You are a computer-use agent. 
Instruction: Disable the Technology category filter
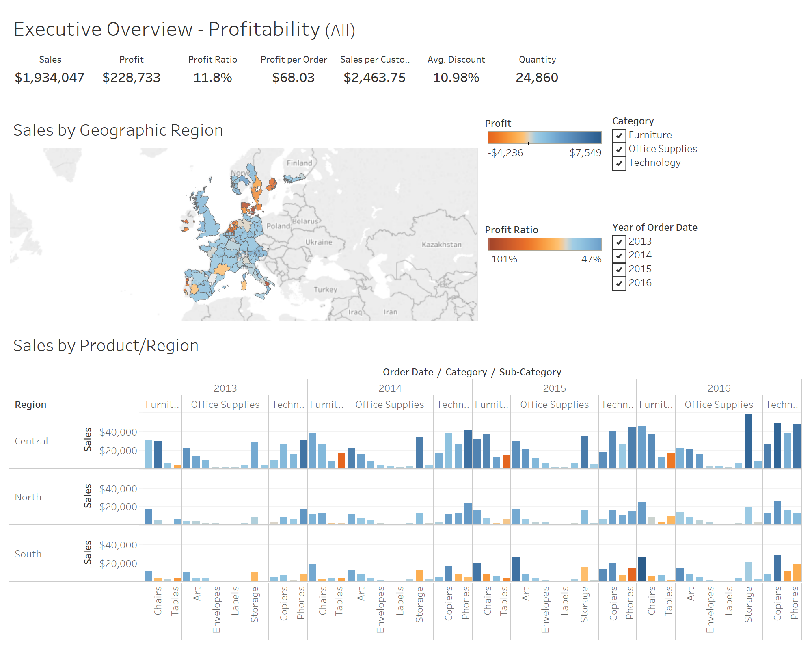pos(619,163)
